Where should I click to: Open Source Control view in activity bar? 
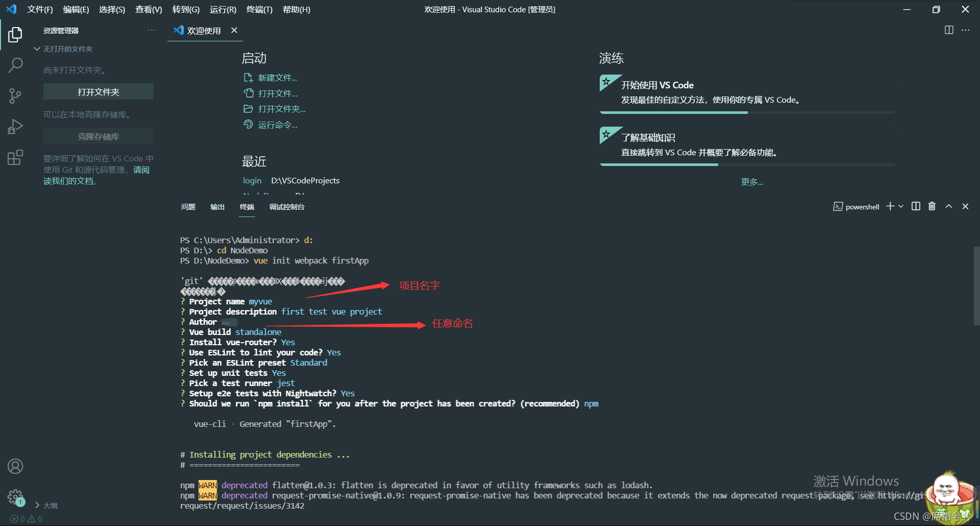coord(15,95)
